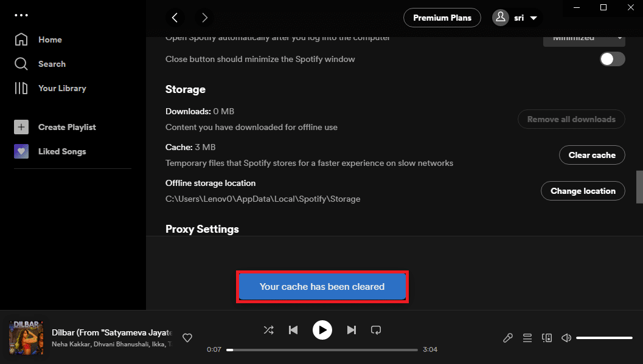Navigate forward with the right arrow

click(204, 18)
